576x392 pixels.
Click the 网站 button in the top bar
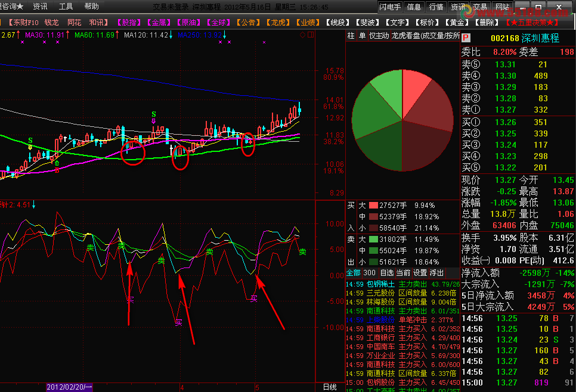[x=502, y=7]
